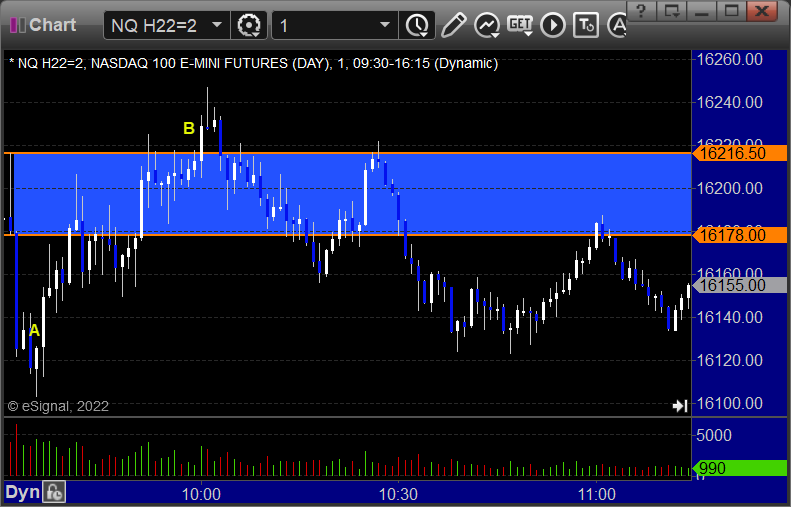
Task: Click the Dyn time template button
Action: click(22, 492)
